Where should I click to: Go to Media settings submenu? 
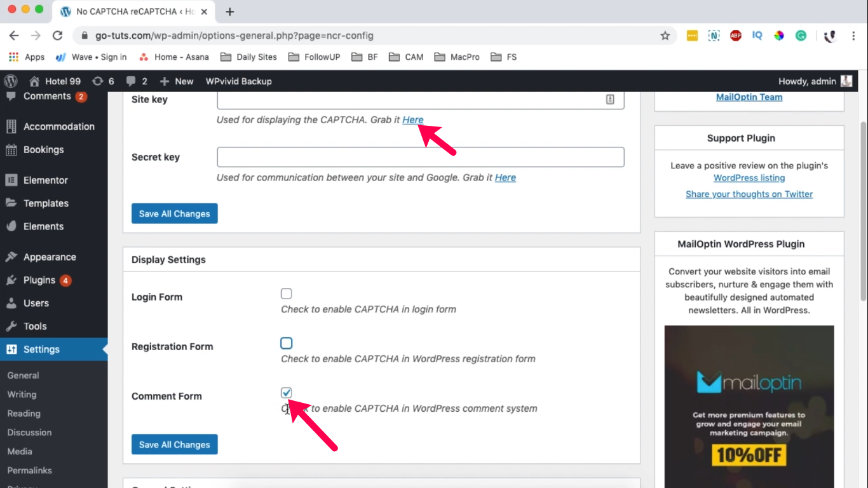20,452
